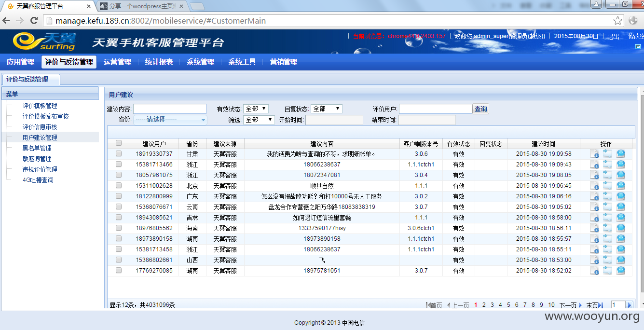The width and height of the screenshot is (644, 330).
Task: Open the detail document icon for user 15386802661
Action: tap(594, 260)
